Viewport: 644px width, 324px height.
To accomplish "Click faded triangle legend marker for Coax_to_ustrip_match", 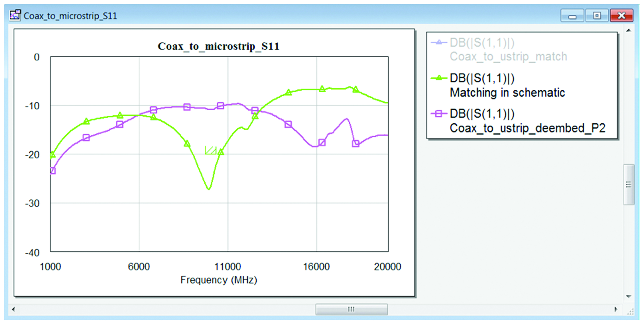I will [x=439, y=42].
